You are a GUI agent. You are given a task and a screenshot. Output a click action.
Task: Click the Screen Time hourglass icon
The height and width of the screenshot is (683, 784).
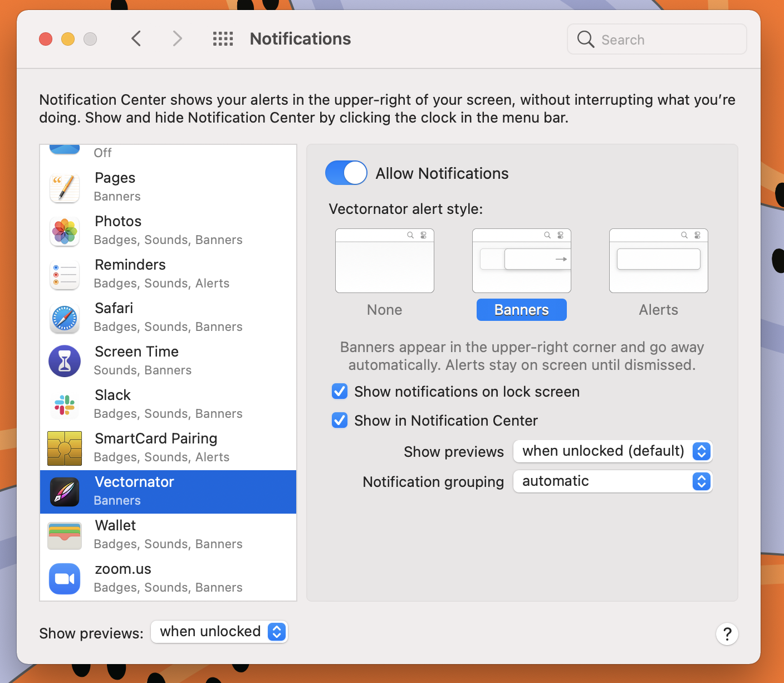point(65,362)
